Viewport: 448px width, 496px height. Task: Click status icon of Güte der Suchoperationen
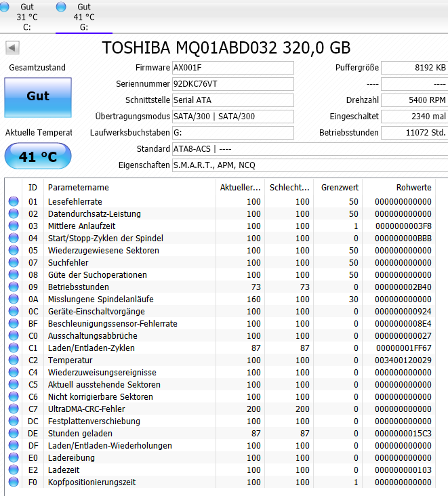pos(14,274)
